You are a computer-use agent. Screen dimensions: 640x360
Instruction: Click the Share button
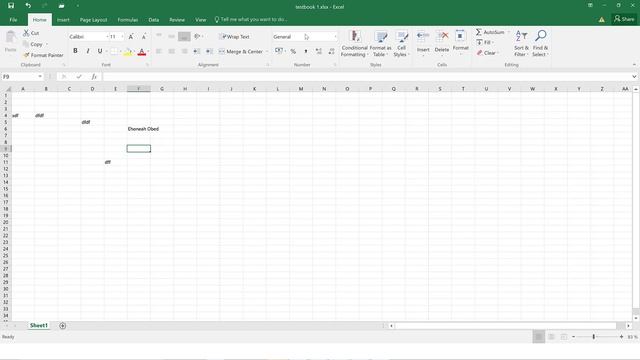pos(624,19)
